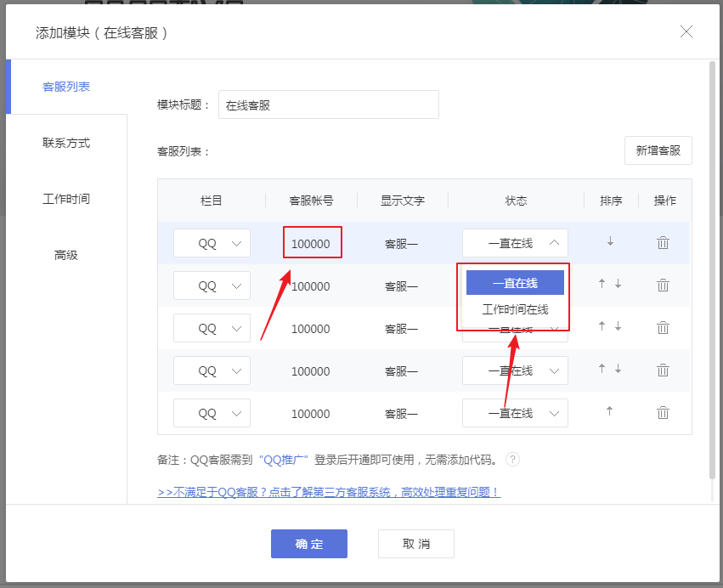Click the display text 客服一 in the last row
This screenshot has height=588, width=723.
click(402, 413)
